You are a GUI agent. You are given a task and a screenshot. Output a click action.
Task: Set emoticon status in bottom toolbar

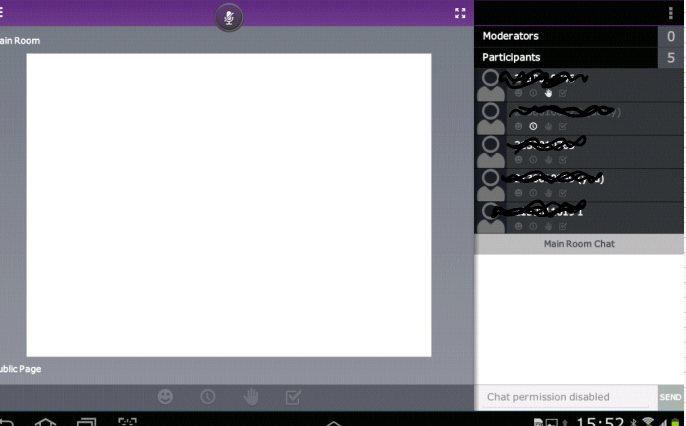(165, 397)
